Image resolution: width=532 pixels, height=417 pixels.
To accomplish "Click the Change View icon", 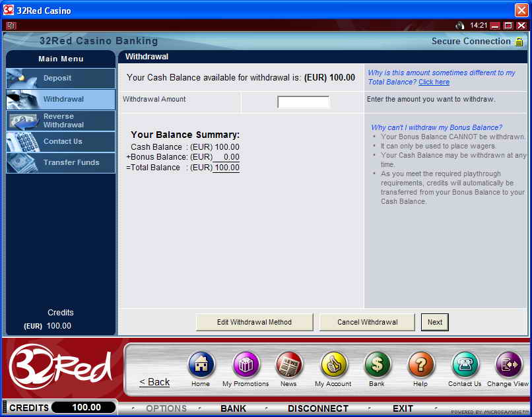I will (508, 365).
